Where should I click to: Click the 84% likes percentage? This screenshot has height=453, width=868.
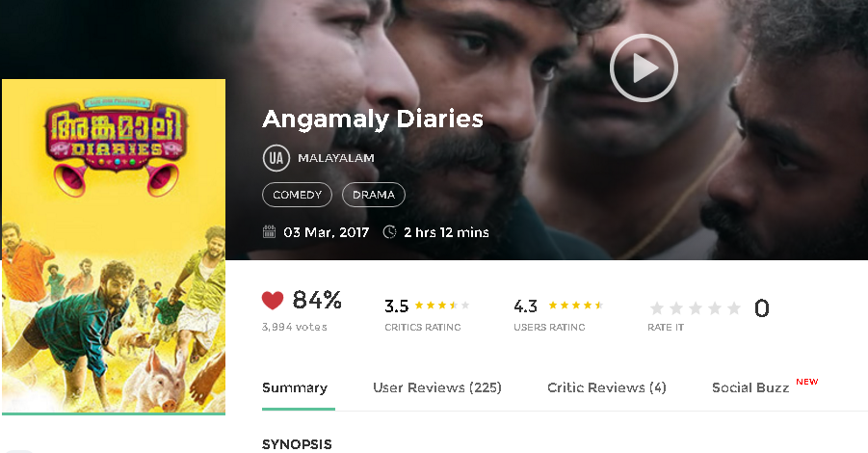click(317, 300)
